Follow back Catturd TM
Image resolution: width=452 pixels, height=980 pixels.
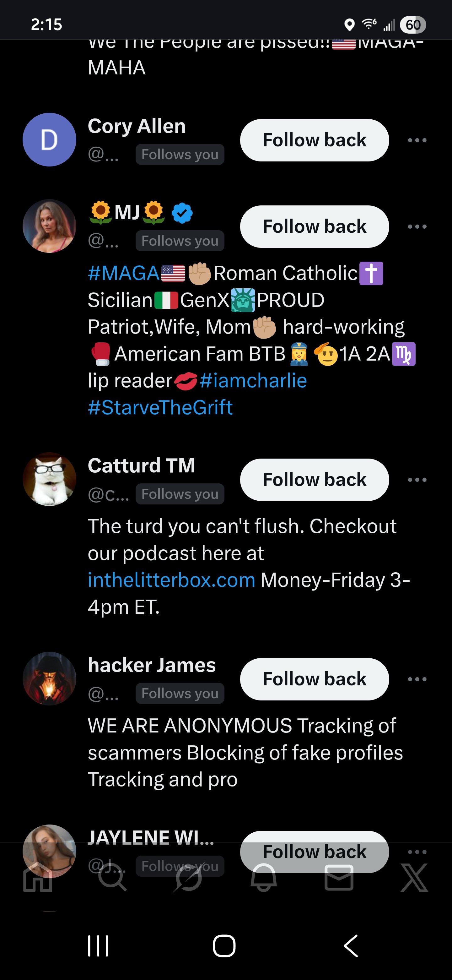pos(315,480)
